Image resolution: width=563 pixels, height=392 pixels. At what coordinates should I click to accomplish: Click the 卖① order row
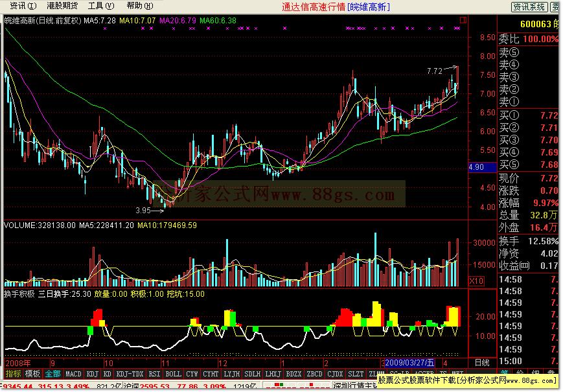528,102
